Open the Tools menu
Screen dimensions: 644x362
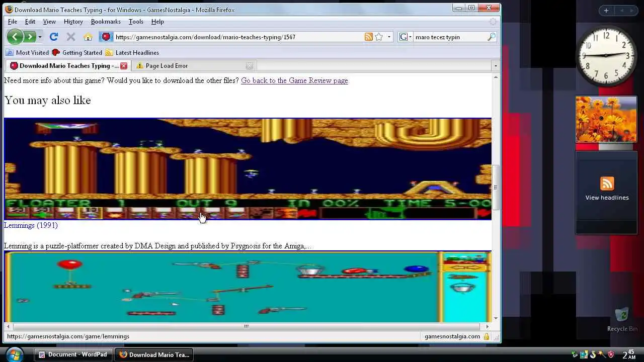pyautogui.click(x=136, y=22)
